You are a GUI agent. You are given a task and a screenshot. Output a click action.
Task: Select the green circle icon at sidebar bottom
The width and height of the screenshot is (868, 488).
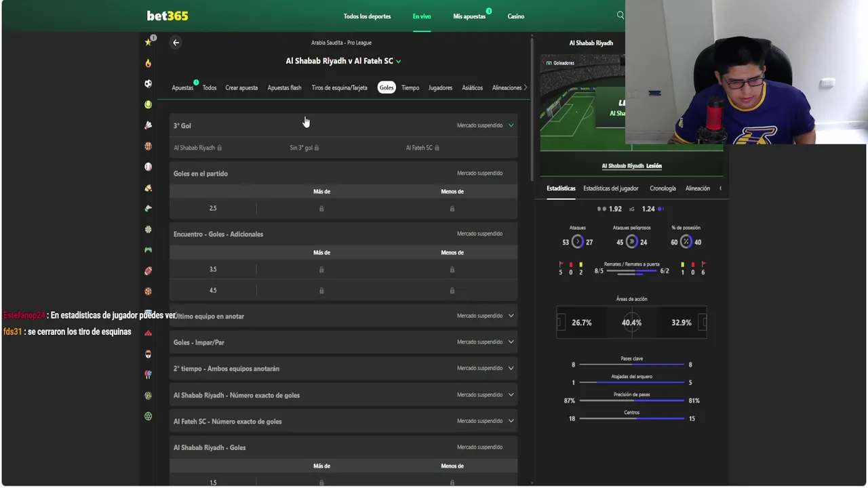pyautogui.click(x=148, y=416)
